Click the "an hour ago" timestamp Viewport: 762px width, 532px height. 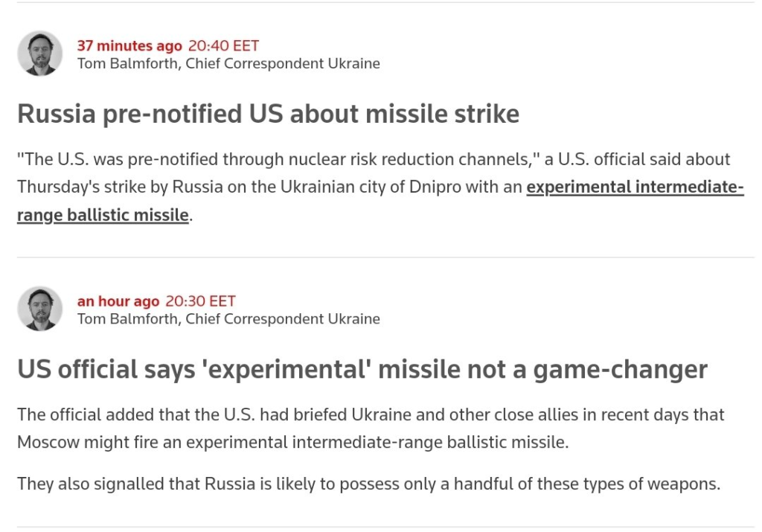118,301
